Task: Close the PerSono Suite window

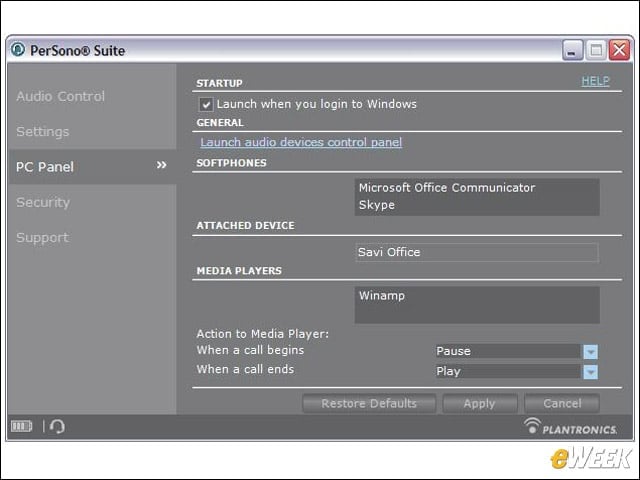Action: [x=619, y=50]
